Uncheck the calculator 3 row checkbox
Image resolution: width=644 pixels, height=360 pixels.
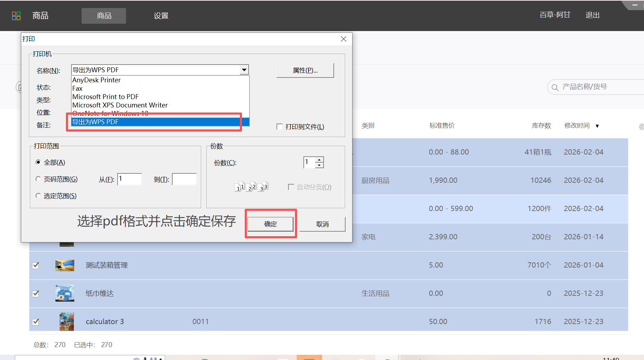(x=35, y=322)
